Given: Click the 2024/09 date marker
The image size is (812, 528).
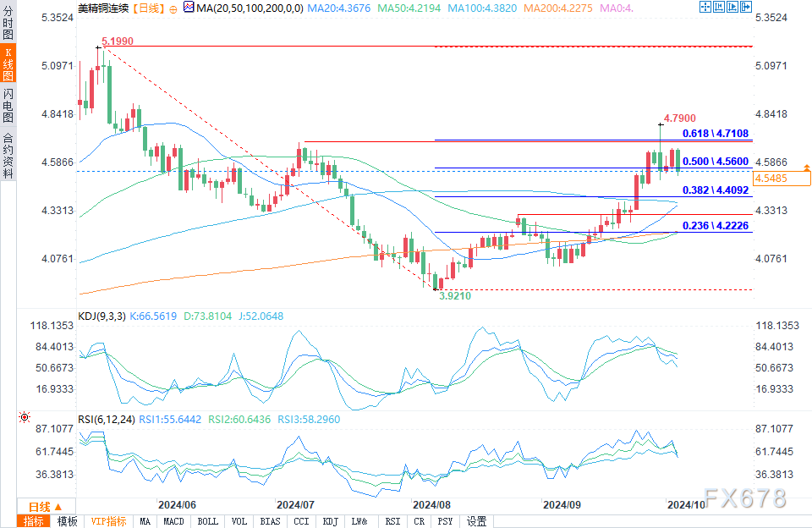Looking at the screenshot, I should (562, 504).
